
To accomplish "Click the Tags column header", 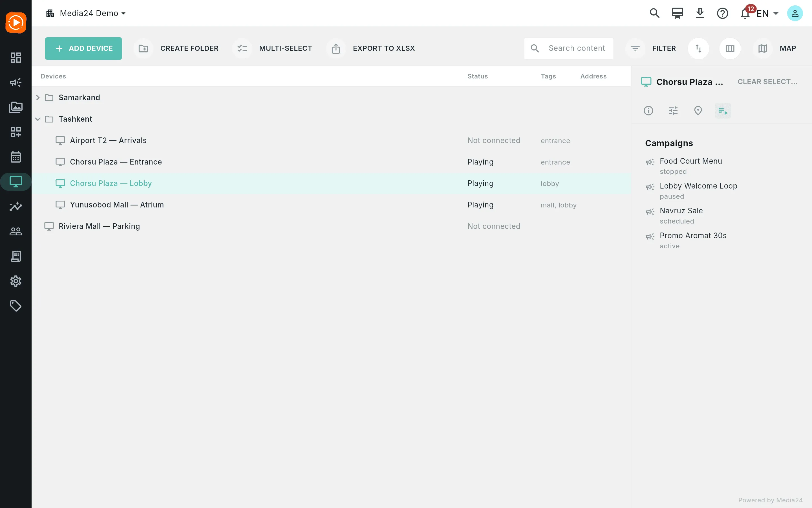I will click(x=548, y=76).
